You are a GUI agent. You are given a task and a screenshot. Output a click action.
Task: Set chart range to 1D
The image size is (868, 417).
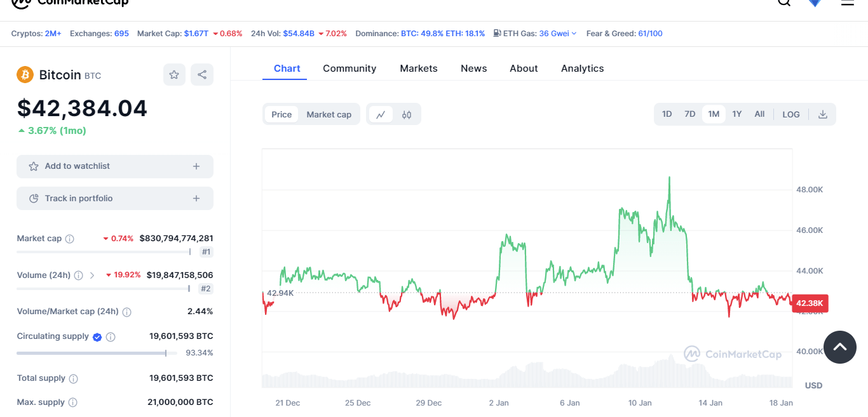click(x=667, y=114)
